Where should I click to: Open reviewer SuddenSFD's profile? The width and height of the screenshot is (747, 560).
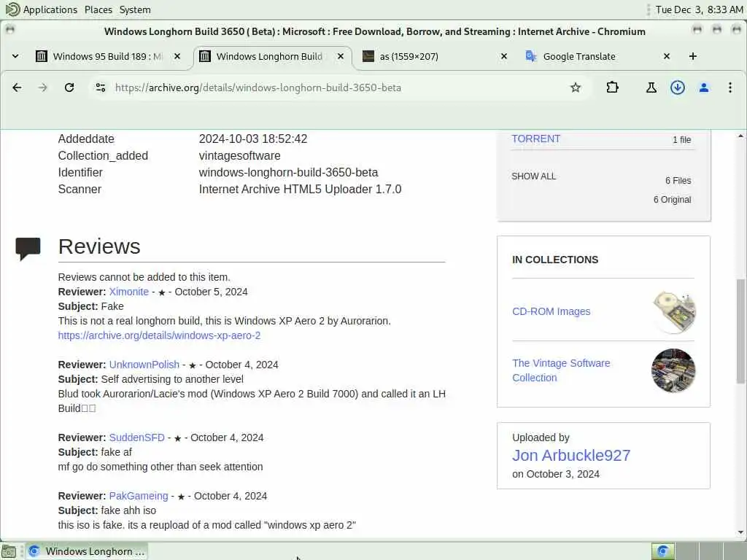coord(136,437)
